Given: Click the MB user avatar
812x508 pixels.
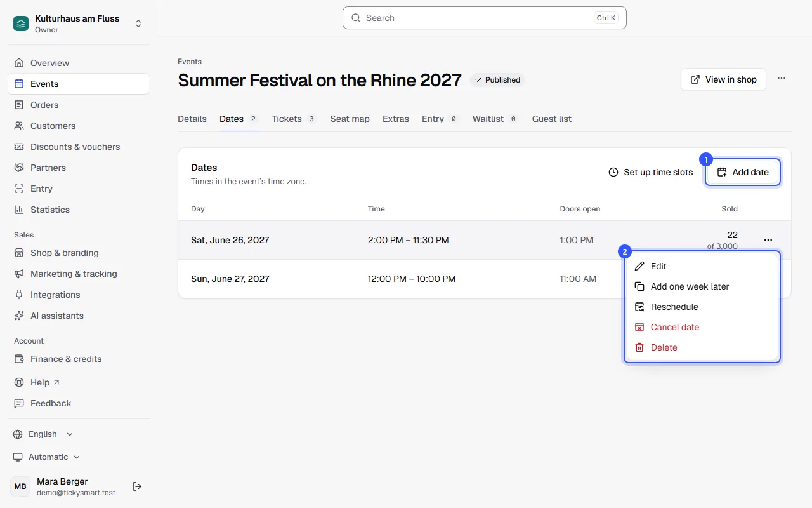Looking at the screenshot, I should pos(20,486).
